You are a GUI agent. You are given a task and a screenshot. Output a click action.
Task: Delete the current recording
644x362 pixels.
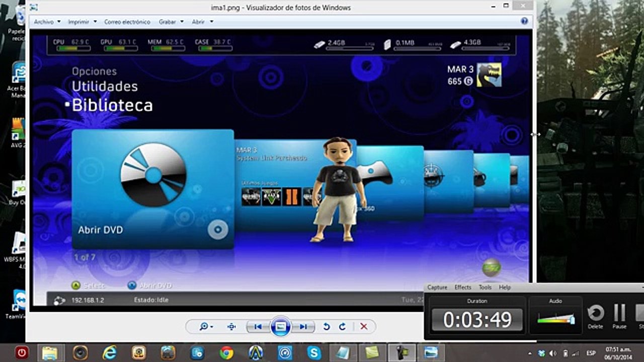[596, 316]
